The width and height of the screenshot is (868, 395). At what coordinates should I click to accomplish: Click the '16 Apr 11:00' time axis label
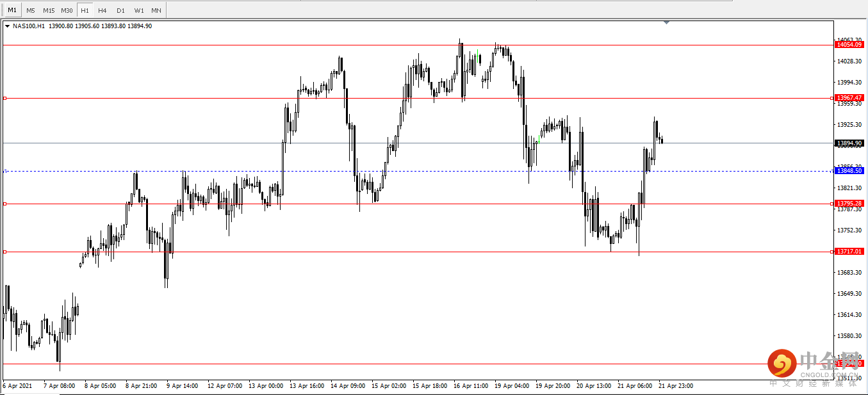pos(471,386)
